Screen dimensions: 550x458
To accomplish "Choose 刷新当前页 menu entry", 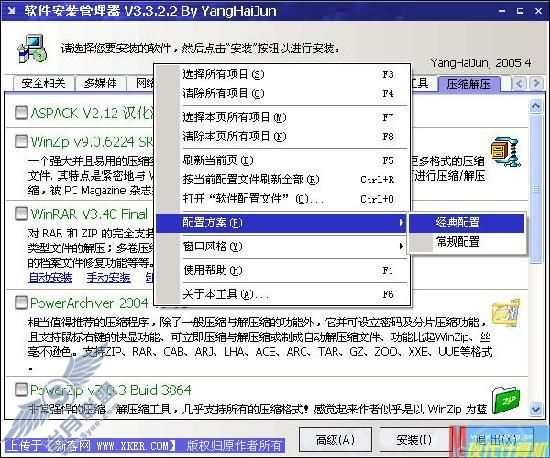I will (x=282, y=161).
